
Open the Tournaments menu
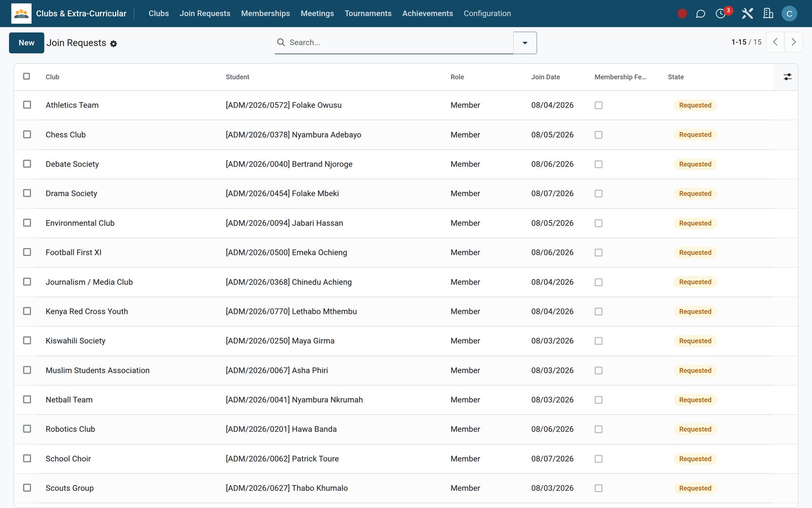click(x=368, y=14)
